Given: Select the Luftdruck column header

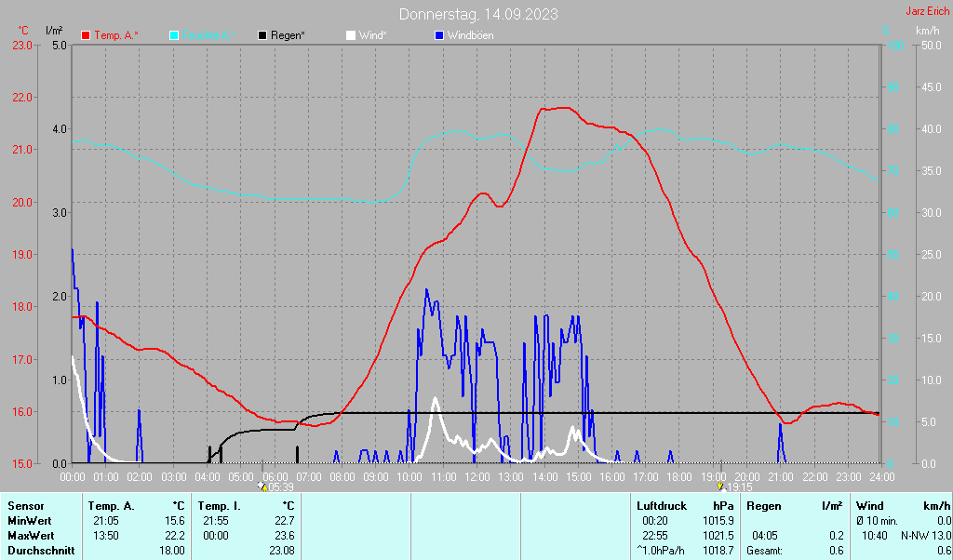Looking at the screenshot, I should [x=661, y=506].
